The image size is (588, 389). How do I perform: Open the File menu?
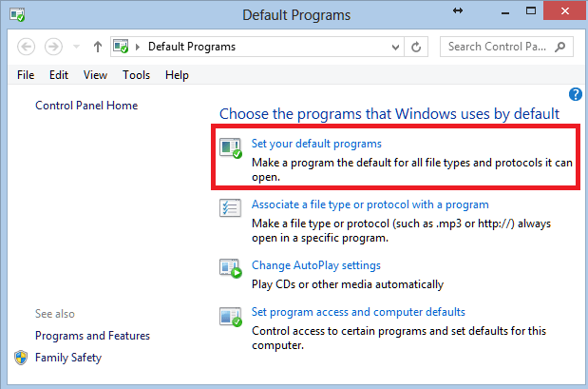(26, 75)
